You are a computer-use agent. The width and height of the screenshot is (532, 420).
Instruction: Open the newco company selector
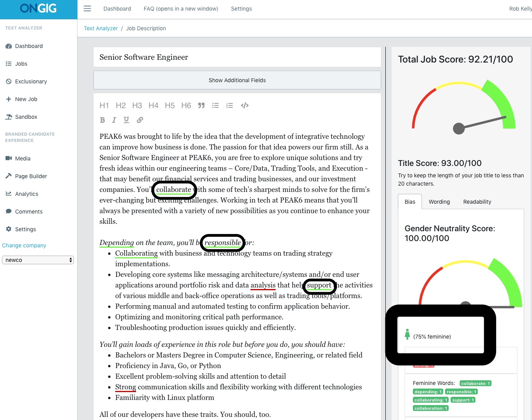click(38, 260)
